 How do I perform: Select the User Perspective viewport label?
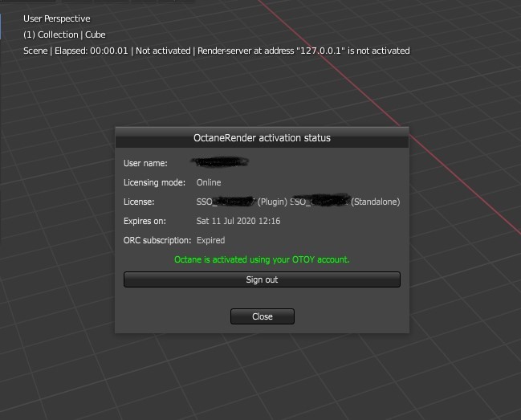click(x=57, y=18)
